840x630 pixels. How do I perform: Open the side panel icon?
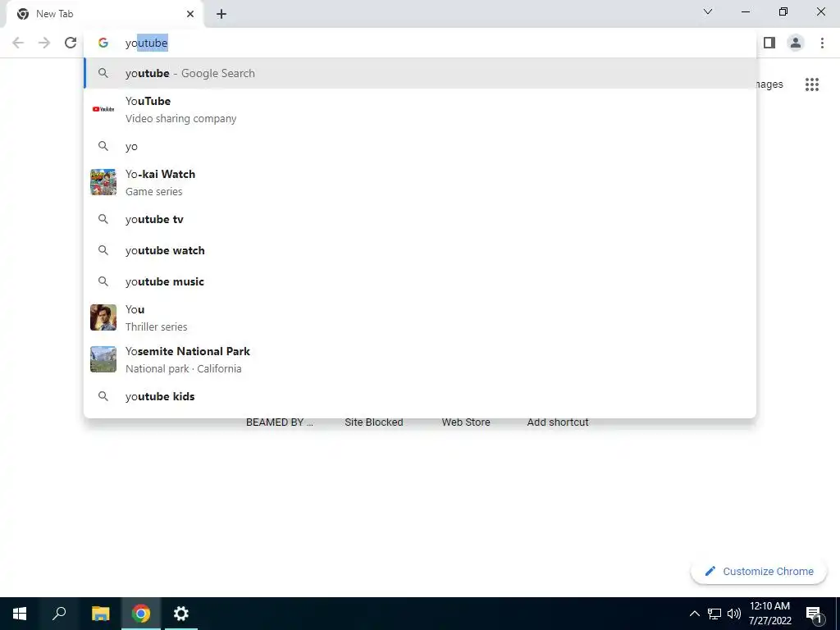pos(769,43)
